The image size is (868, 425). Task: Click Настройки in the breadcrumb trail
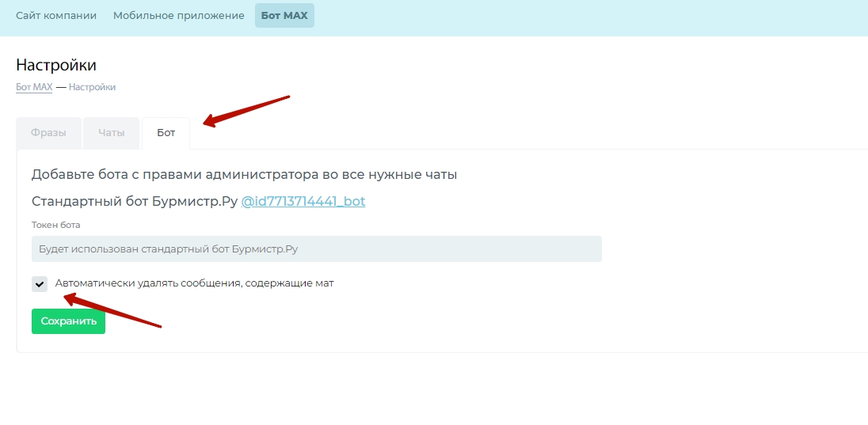pyautogui.click(x=92, y=87)
